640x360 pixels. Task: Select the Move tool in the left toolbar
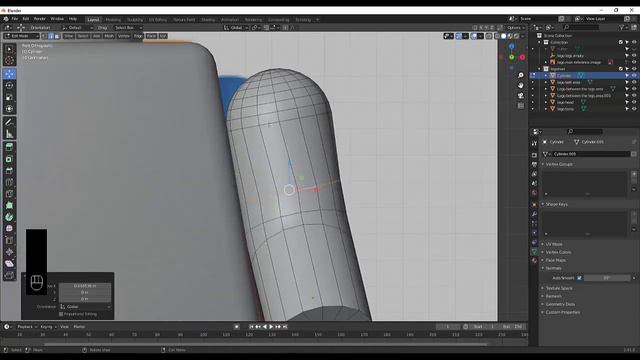coord(9,74)
